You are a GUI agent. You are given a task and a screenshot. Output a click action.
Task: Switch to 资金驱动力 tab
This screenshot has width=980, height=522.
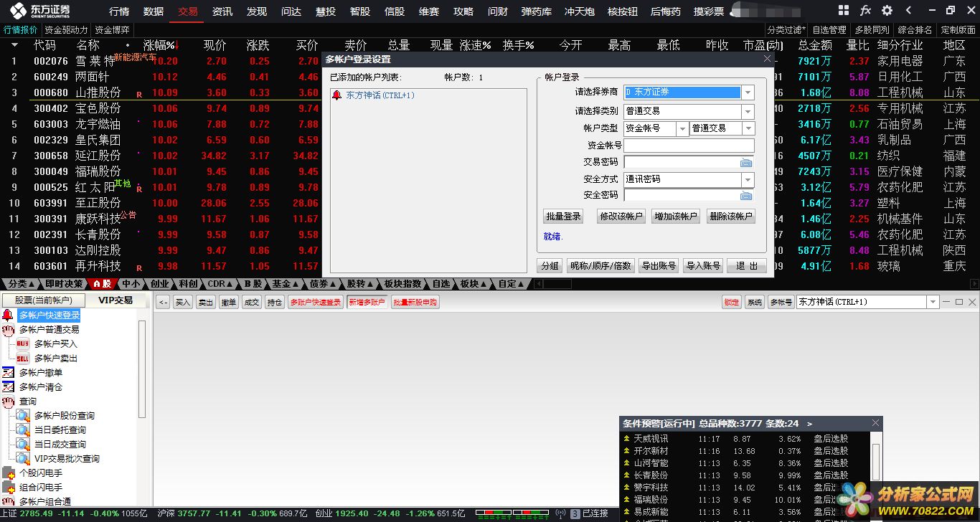(x=66, y=30)
